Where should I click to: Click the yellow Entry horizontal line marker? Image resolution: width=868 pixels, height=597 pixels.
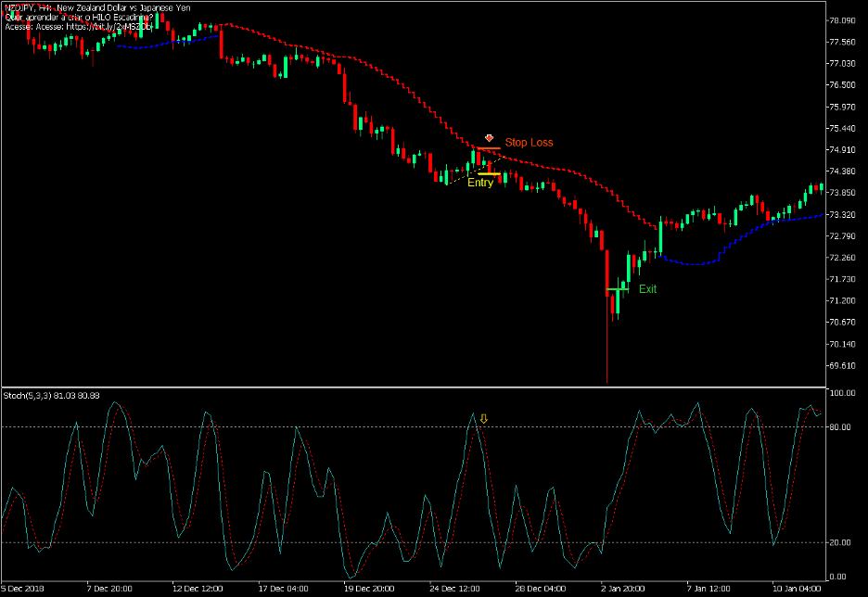click(x=487, y=173)
